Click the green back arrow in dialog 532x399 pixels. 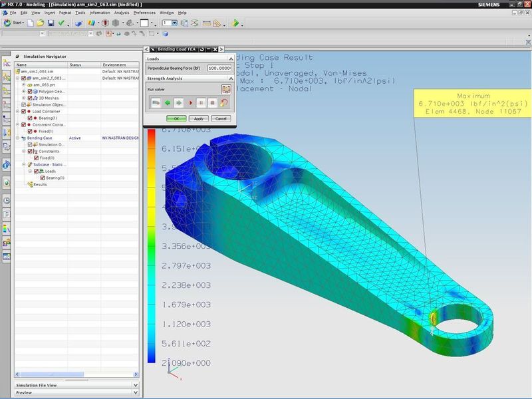click(x=167, y=103)
